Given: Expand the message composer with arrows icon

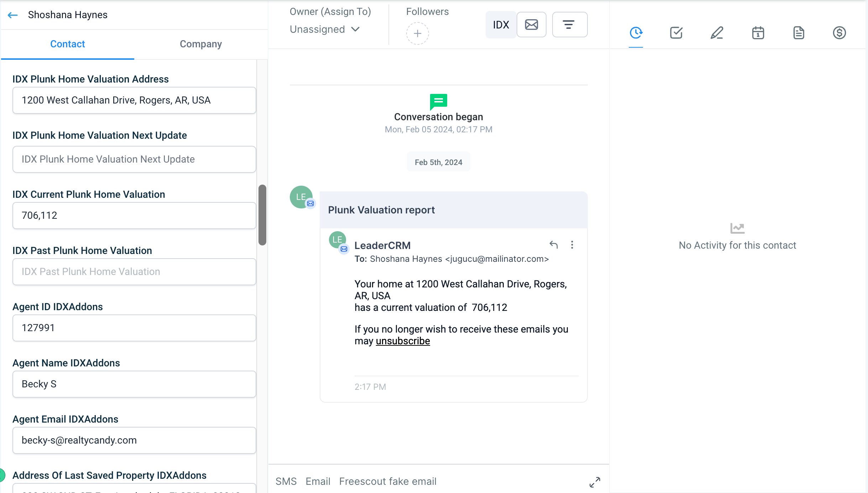Looking at the screenshot, I should [x=595, y=482].
